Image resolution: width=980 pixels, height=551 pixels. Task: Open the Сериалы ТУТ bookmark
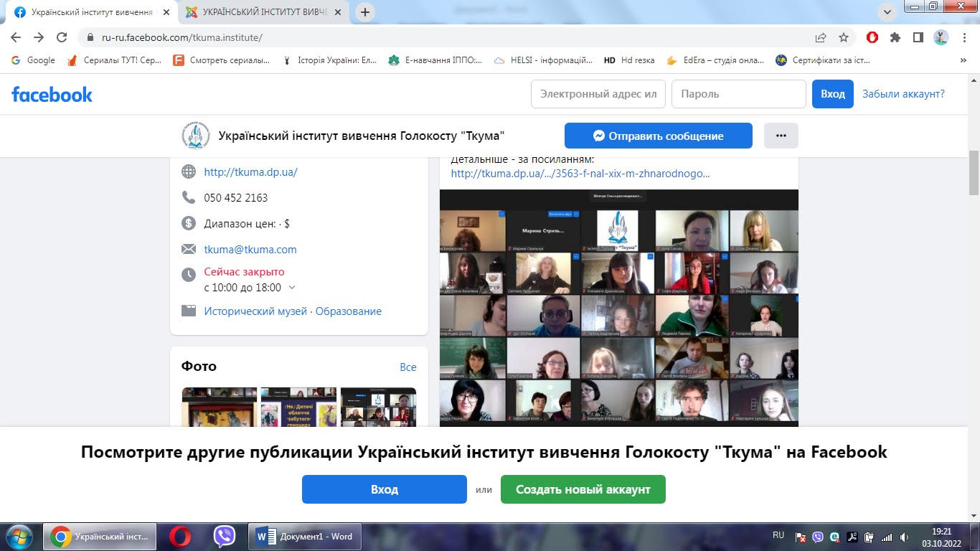coord(114,60)
